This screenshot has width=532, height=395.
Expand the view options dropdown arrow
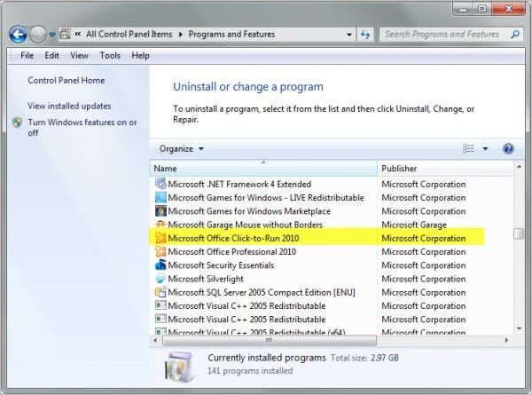coord(485,149)
